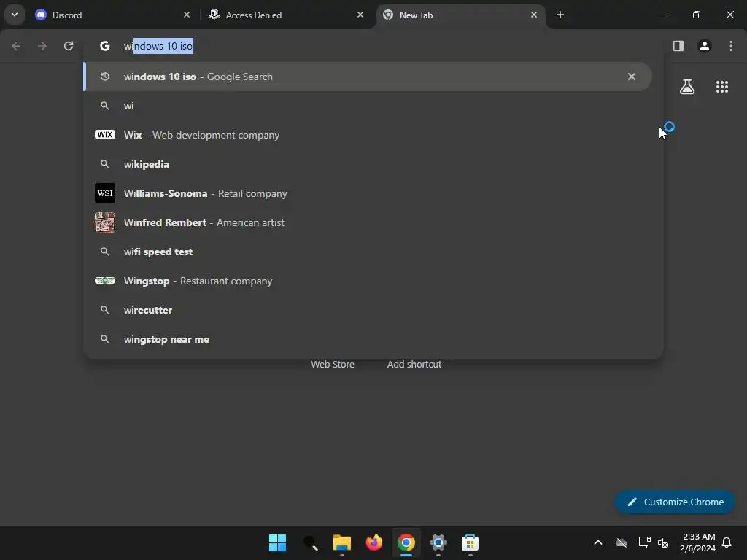Viewport: 747px width, 560px height.
Task: Expand the hidden tray icons chevron
Action: tap(598, 542)
